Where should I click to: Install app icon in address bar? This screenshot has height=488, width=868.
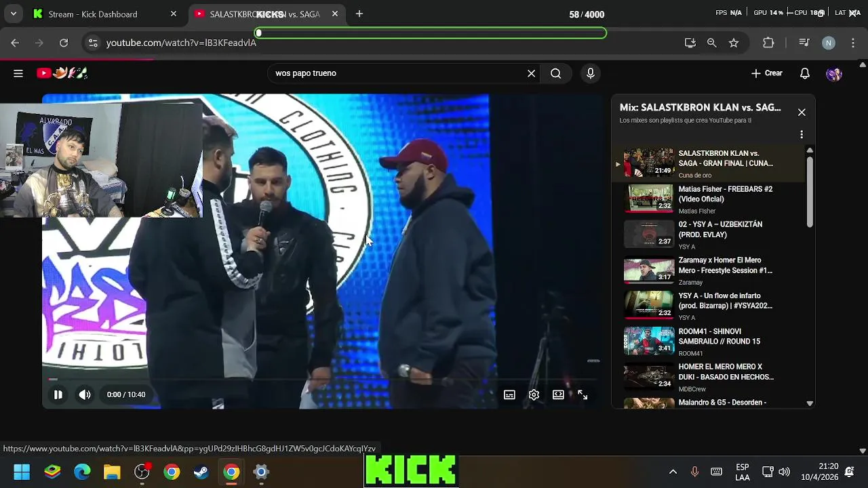690,43
